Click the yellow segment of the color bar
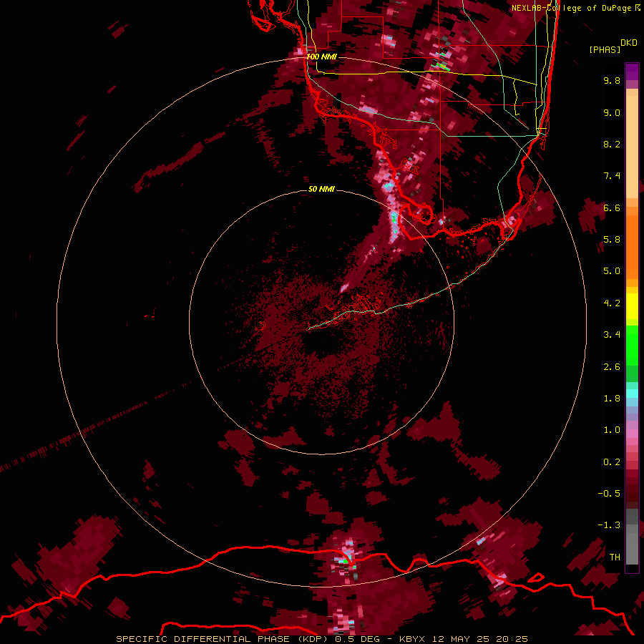This screenshot has width=644, height=644. (x=632, y=306)
